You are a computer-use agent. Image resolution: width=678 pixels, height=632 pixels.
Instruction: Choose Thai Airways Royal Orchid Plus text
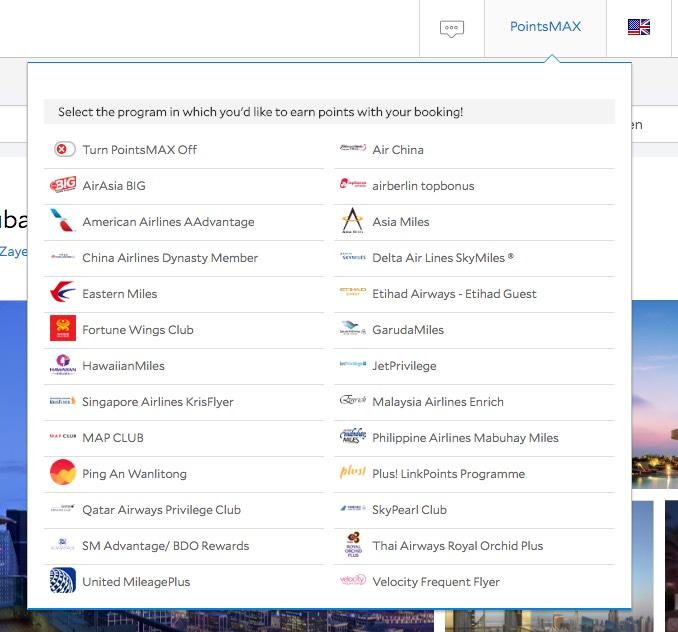point(458,546)
